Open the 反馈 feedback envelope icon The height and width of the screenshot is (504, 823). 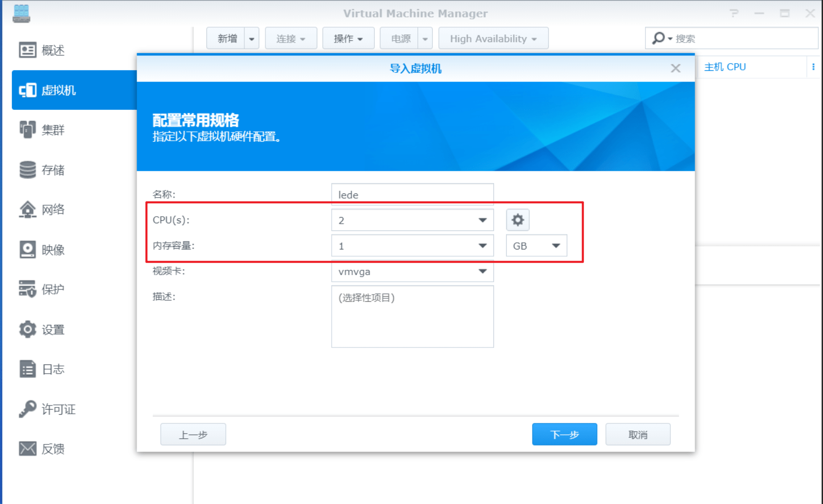28,449
